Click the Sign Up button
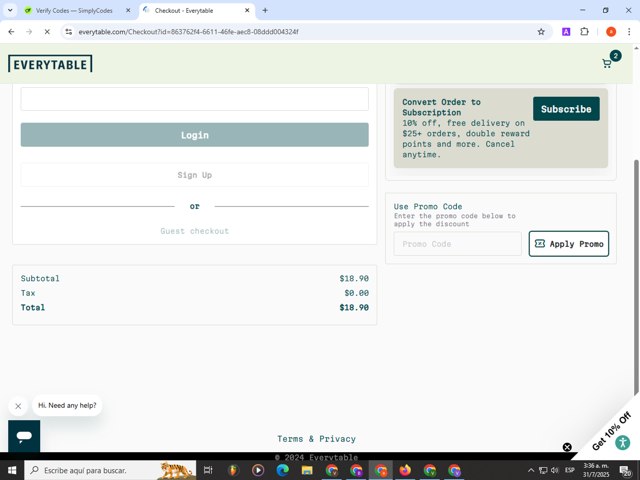640x480 pixels. pyautogui.click(x=195, y=175)
